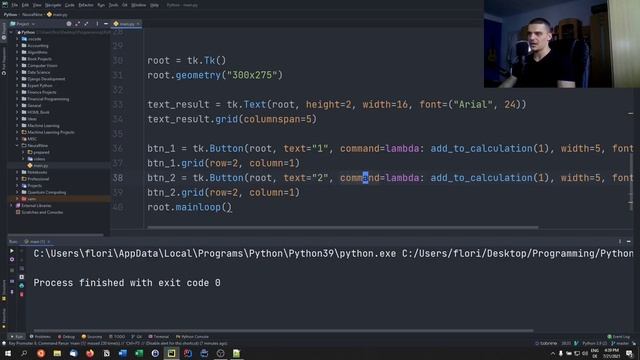Close the main.py editor tab
The image size is (640, 360).
(138, 24)
